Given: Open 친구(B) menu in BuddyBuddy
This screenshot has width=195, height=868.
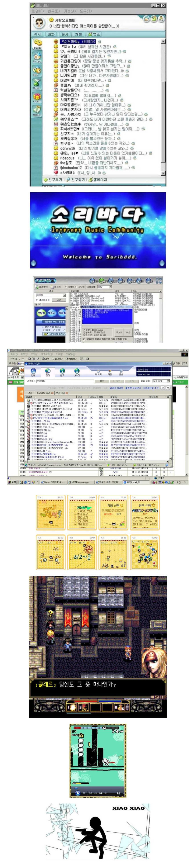Looking at the screenshot, I should [x=54, y=11].
